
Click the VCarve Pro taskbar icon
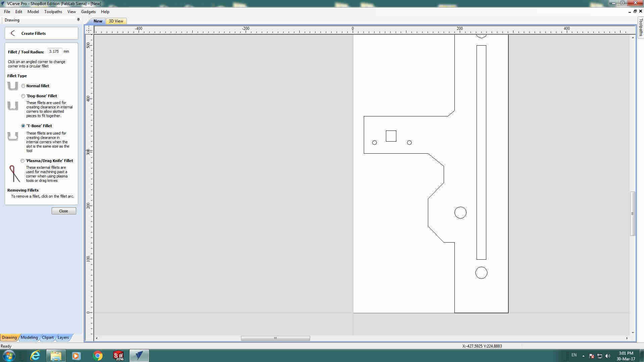[139, 356]
